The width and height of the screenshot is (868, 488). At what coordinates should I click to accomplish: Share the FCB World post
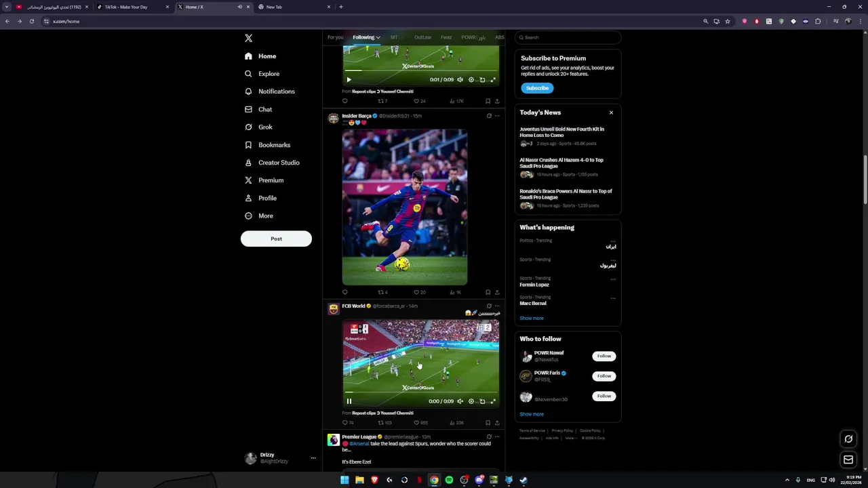pos(497,422)
